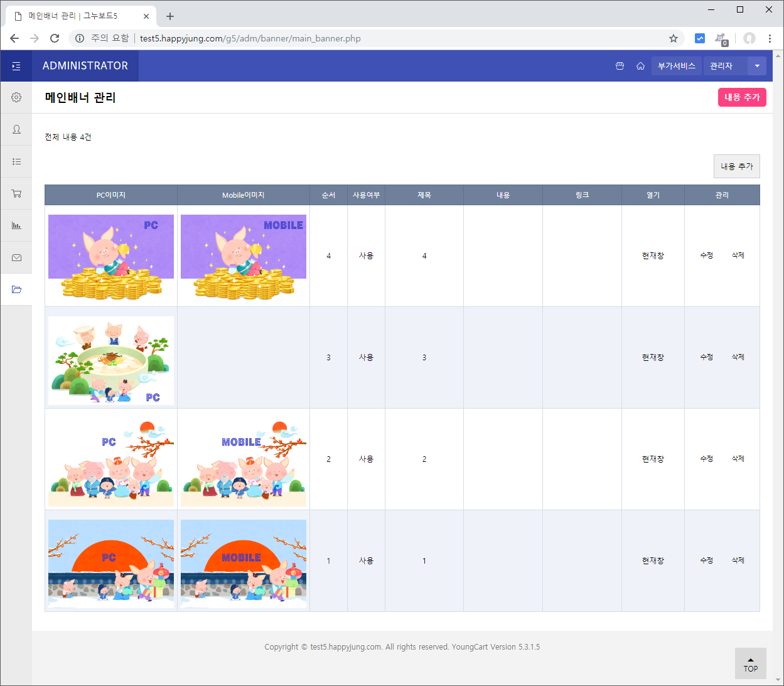Open the member management user icon
The width and height of the screenshot is (784, 686).
pos(16,129)
